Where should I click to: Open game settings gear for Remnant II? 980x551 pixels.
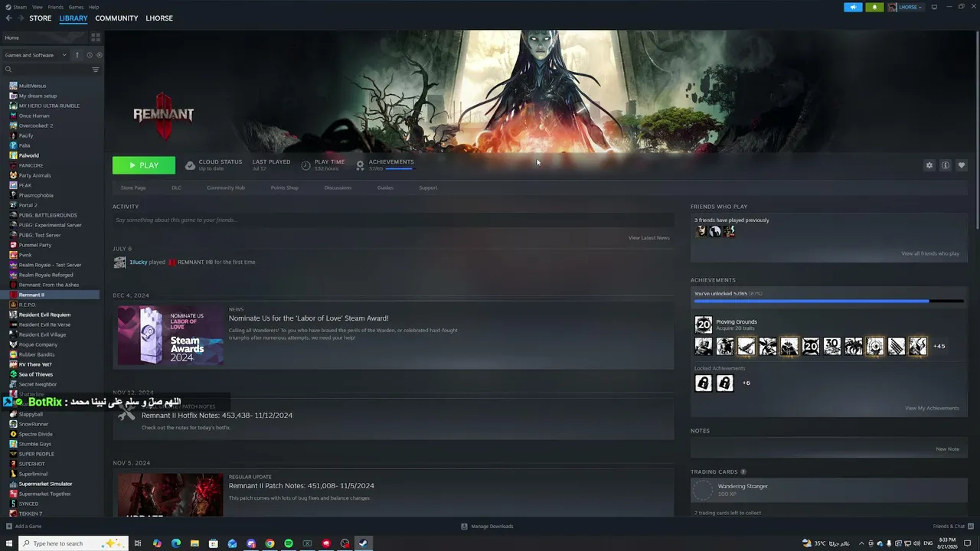(x=929, y=165)
